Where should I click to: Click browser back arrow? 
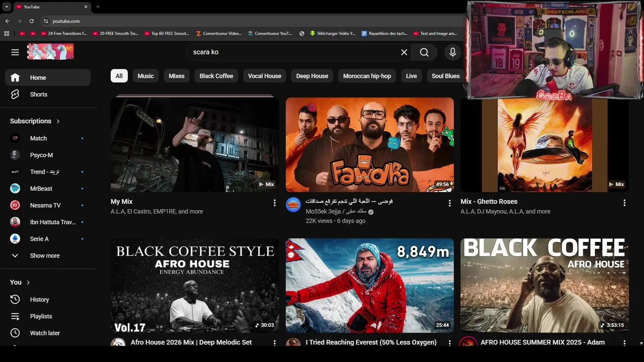pyautogui.click(x=7, y=21)
